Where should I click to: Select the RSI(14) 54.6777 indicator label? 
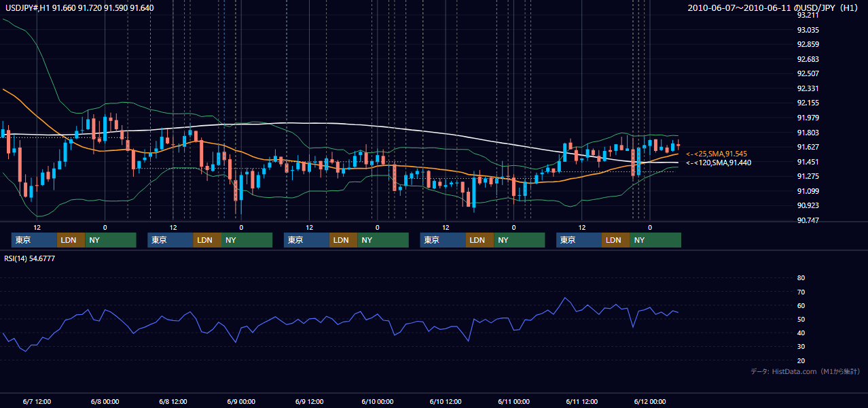29,259
